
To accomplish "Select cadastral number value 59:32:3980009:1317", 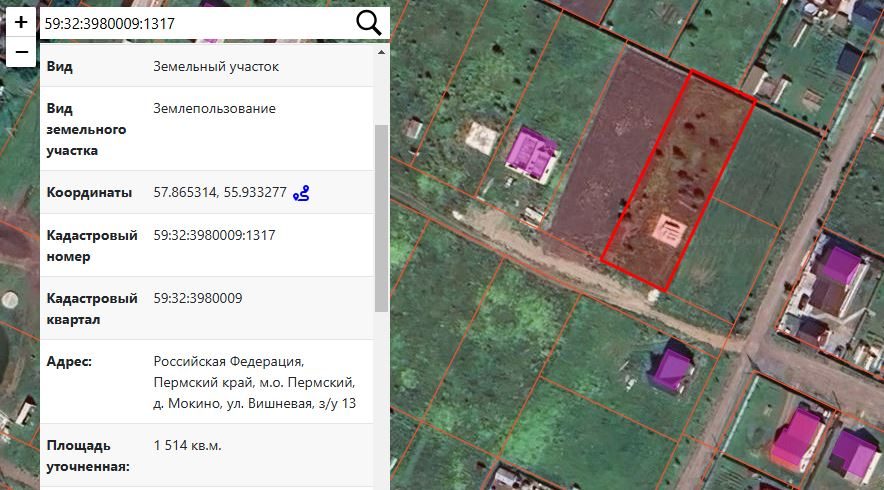I will tap(214, 235).
